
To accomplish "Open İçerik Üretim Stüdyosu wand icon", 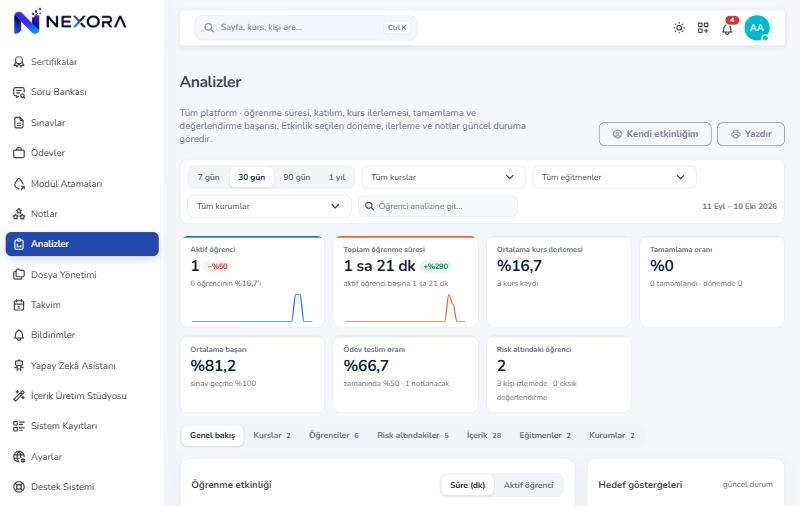I will (19, 396).
